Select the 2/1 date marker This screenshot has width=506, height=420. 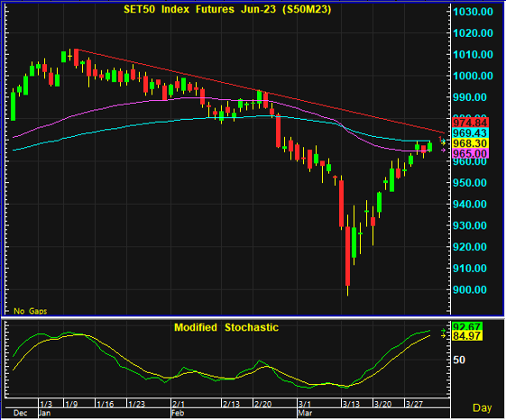click(x=179, y=404)
